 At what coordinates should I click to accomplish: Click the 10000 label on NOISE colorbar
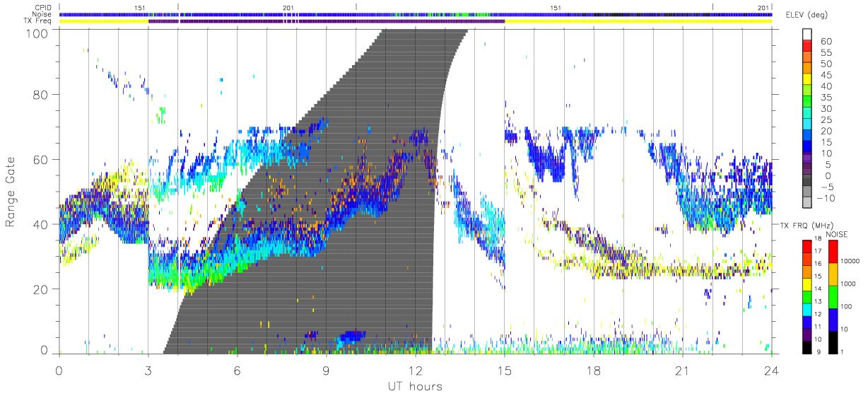tap(851, 261)
